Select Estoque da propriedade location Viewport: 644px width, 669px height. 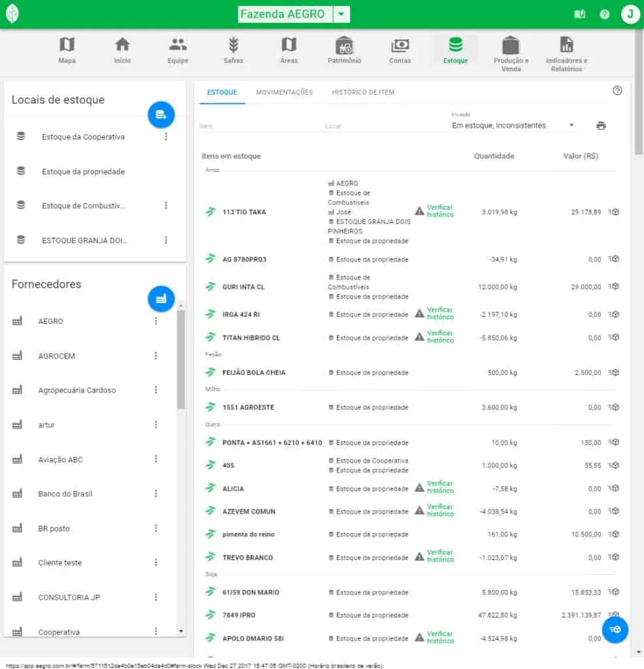83,171
